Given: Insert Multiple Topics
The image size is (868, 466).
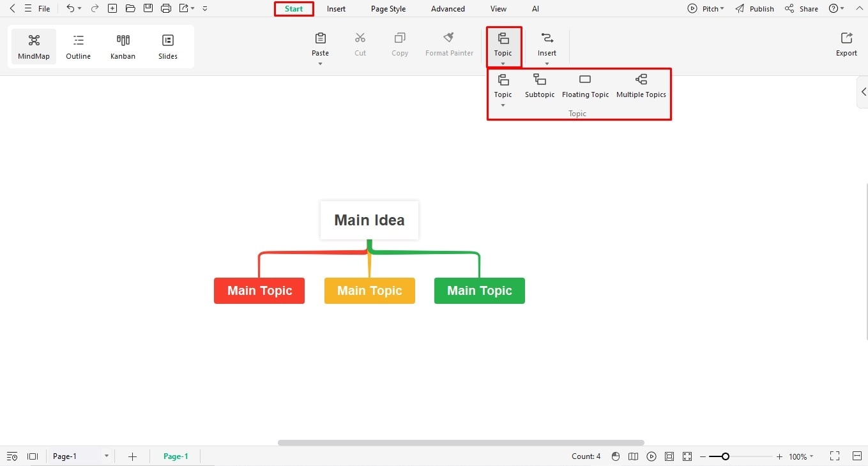Looking at the screenshot, I should [x=641, y=86].
